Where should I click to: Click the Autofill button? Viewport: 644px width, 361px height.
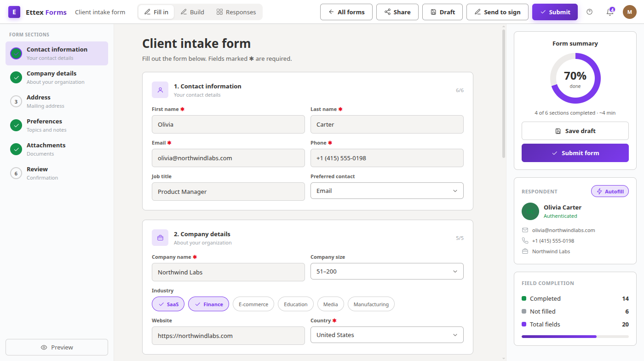click(x=610, y=191)
